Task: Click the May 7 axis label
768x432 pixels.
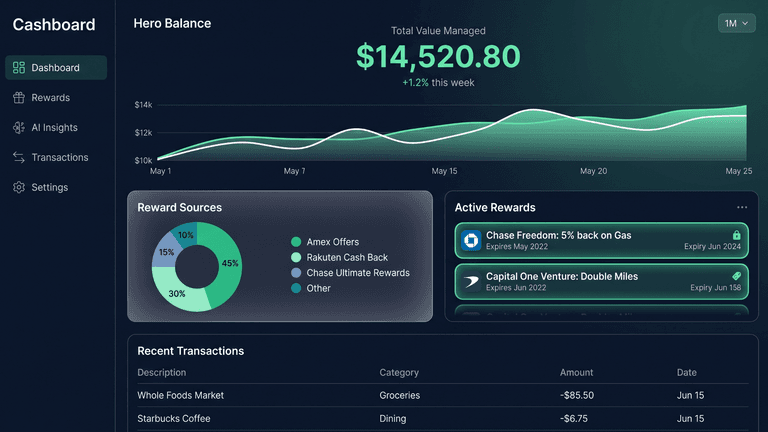Action: [x=294, y=171]
